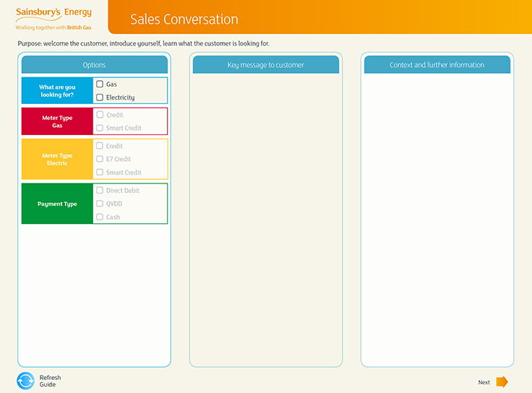The height and width of the screenshot is (393, 532).
Task: Check Smart Credit under Meter Type Gas
Action: pyautogui.click(x=100, y=128)
